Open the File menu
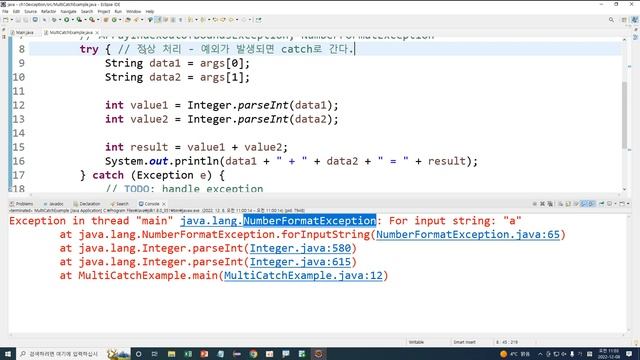The width and height of the screenshot is (640, 360). pos(5,11)
